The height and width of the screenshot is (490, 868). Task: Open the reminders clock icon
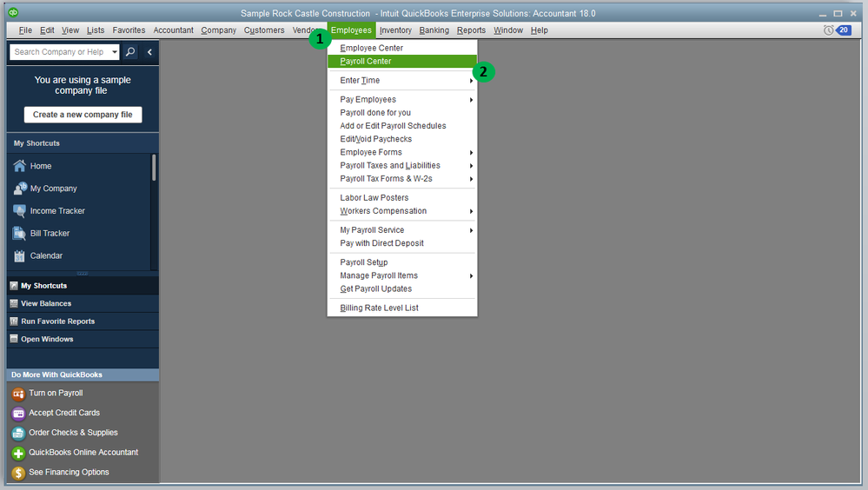click(829, 30)
